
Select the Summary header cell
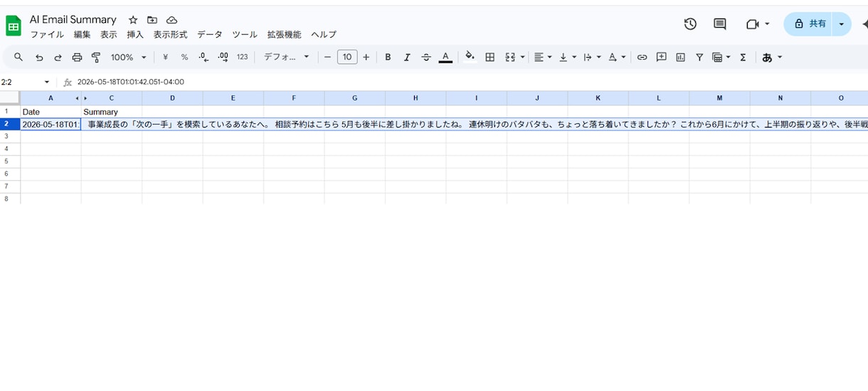tap(112, 112)
